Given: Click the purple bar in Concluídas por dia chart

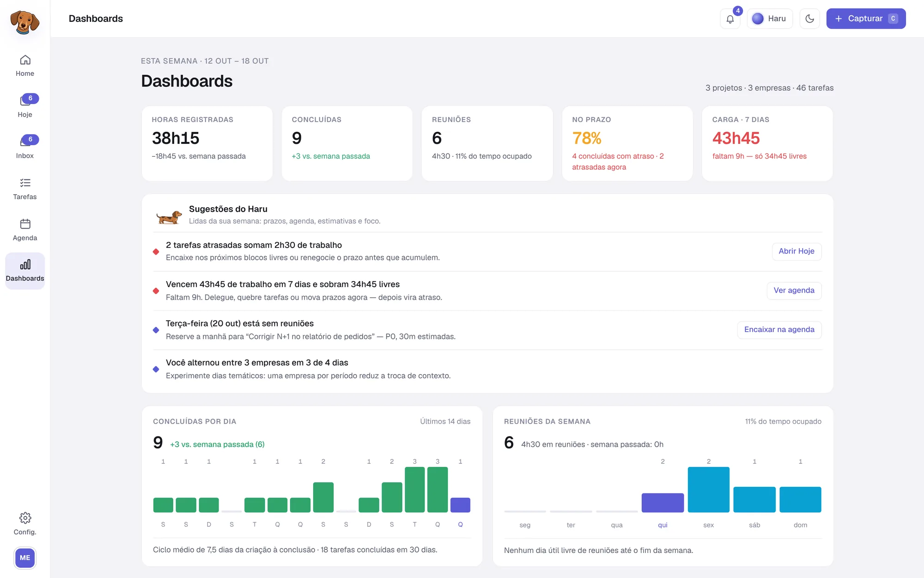Looking at the screenshot, I should pyautogui.click(x=460, y=505).
